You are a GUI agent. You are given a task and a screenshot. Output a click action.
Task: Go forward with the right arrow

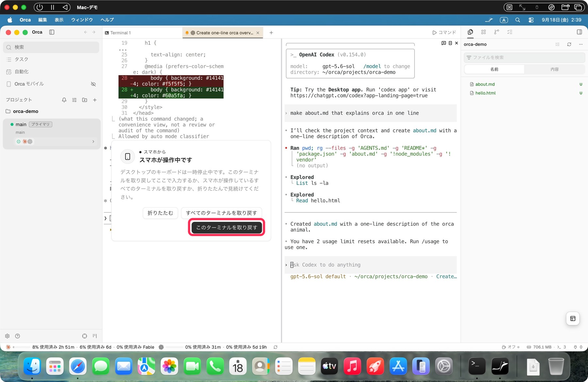(94, 32)
